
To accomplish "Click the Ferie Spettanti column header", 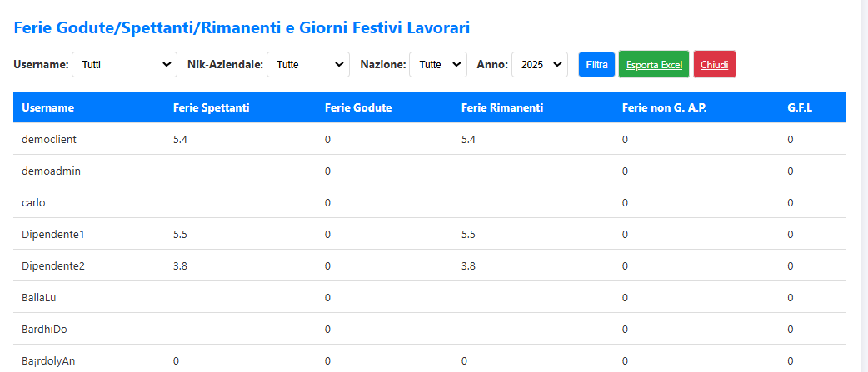I will pos(212,107).
